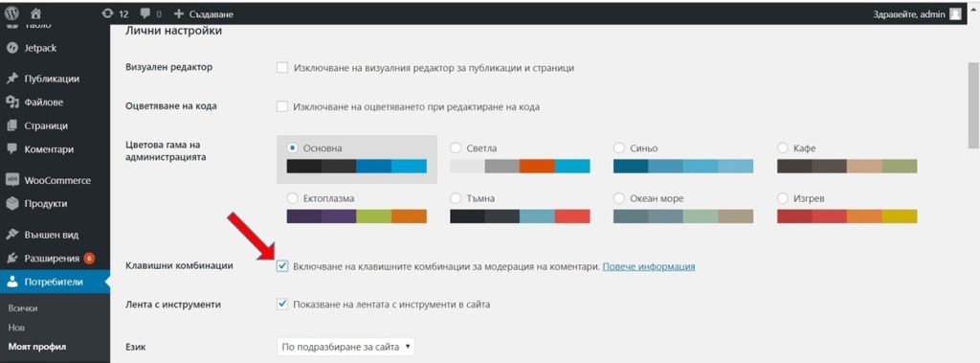This screenshot has height=363, width=980.
Task: Open the Език language dropdown
Action: coord(345,346)
